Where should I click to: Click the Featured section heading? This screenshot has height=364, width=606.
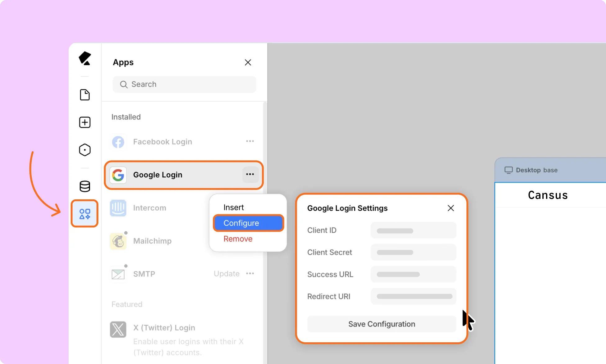point(127,304)
